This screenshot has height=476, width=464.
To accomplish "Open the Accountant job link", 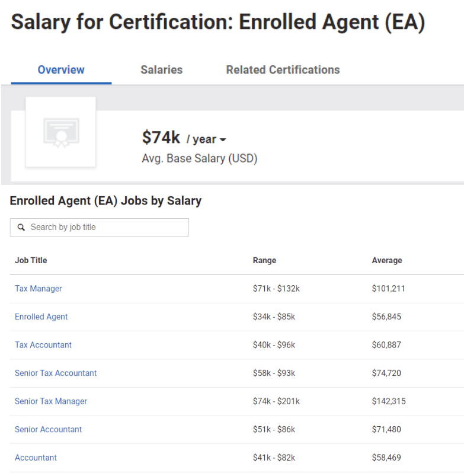I will pyautogui.click(x=36, y=458).
